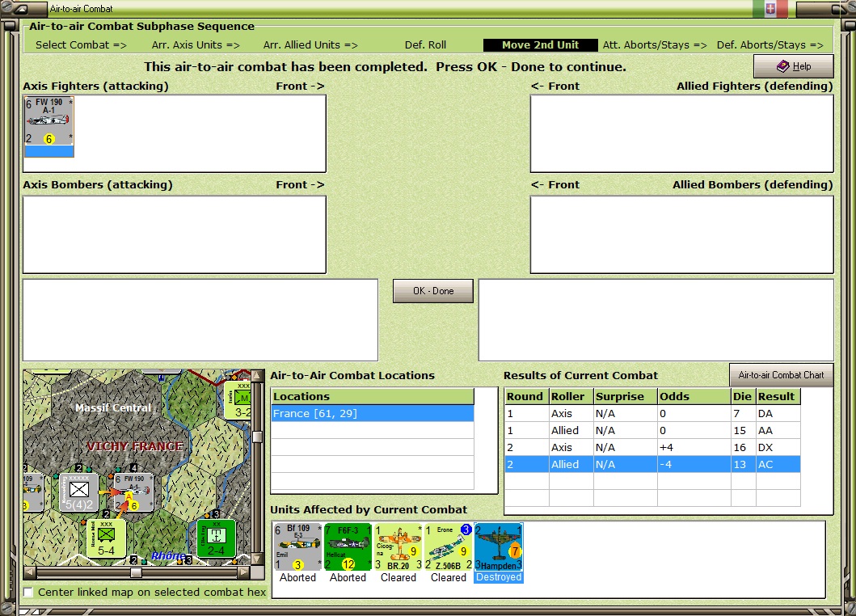Click the Axis Bombers attacking box
This screenshot has height=616, width=856.
click(175, 234)
